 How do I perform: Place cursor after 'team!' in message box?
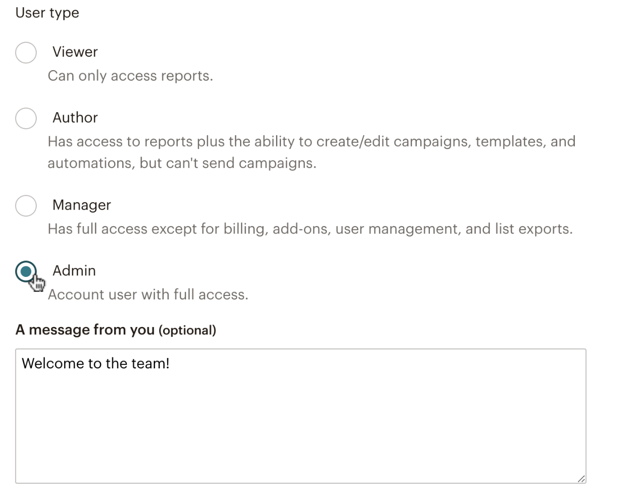click(x=171, y=364)
